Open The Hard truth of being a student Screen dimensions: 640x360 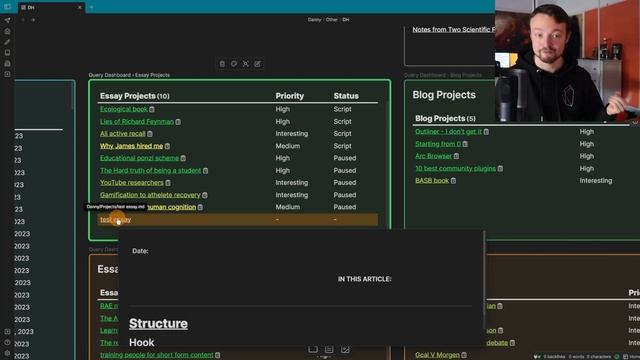(x=151, y=170)
